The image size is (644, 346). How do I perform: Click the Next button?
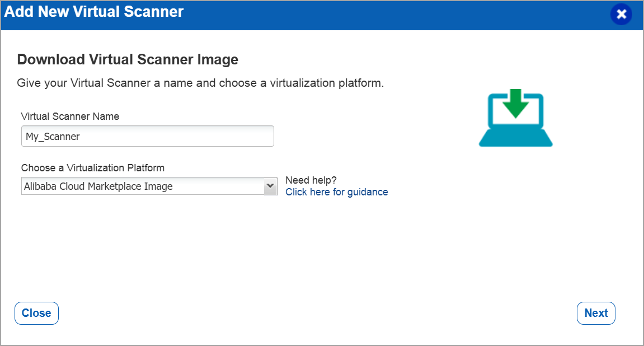[595, 313]
